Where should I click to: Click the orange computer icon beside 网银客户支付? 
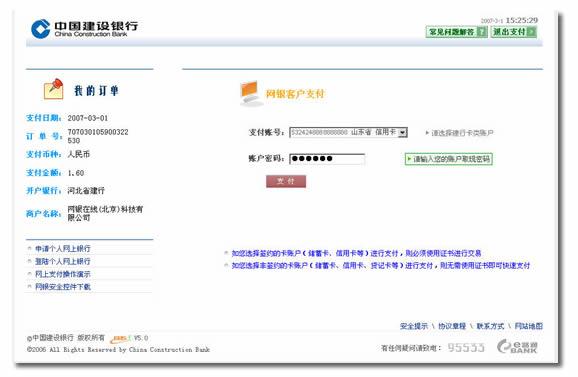coord(250,93)
